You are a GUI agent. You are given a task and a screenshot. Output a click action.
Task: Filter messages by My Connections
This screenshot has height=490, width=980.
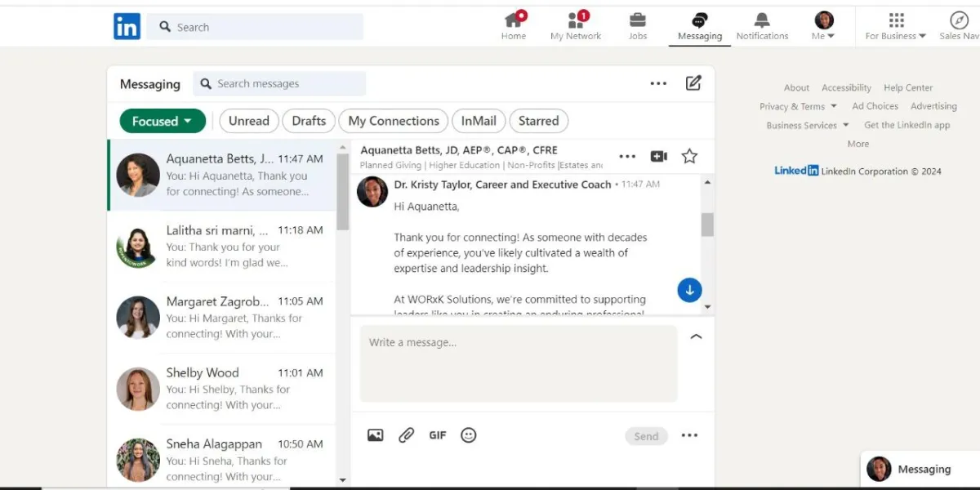pos(394,121)
